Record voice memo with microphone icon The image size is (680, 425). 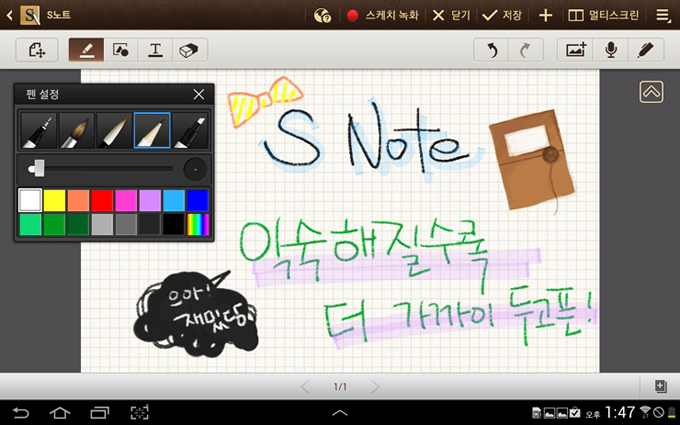click(611, 50)
